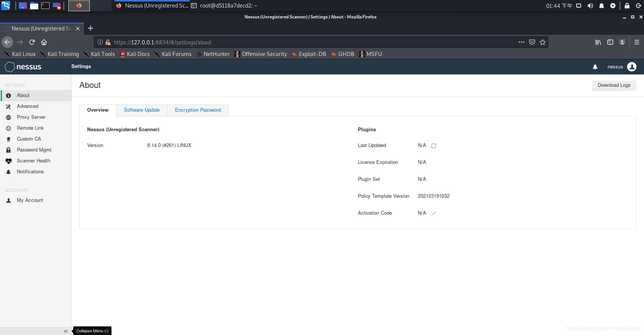Select version text 8.14.0 (#261) LINUX
Screen dimensions: 644x335
click(169, 146)
